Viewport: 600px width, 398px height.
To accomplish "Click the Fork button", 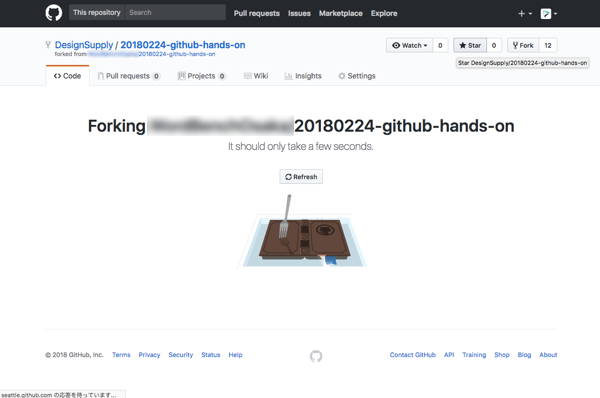I will [523, 45].
